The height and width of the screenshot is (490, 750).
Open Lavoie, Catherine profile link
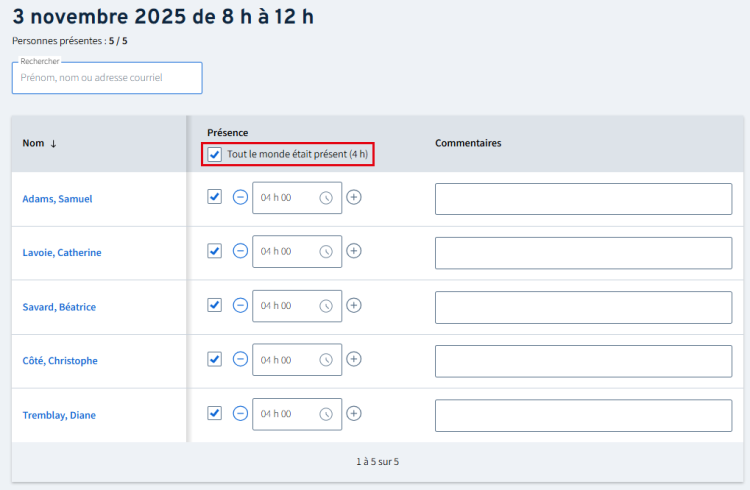[x=62, y=253]
